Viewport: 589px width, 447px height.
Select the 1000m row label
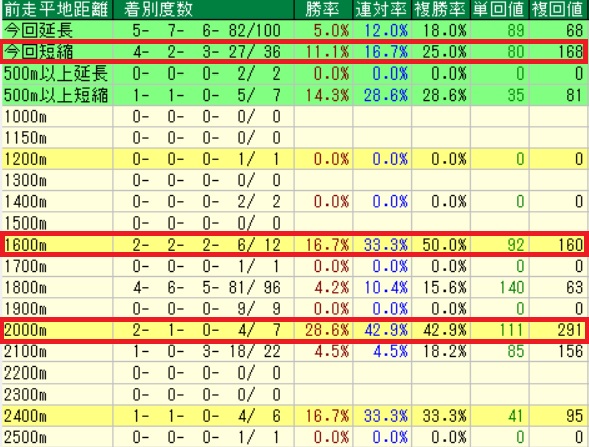click(25, 117)
